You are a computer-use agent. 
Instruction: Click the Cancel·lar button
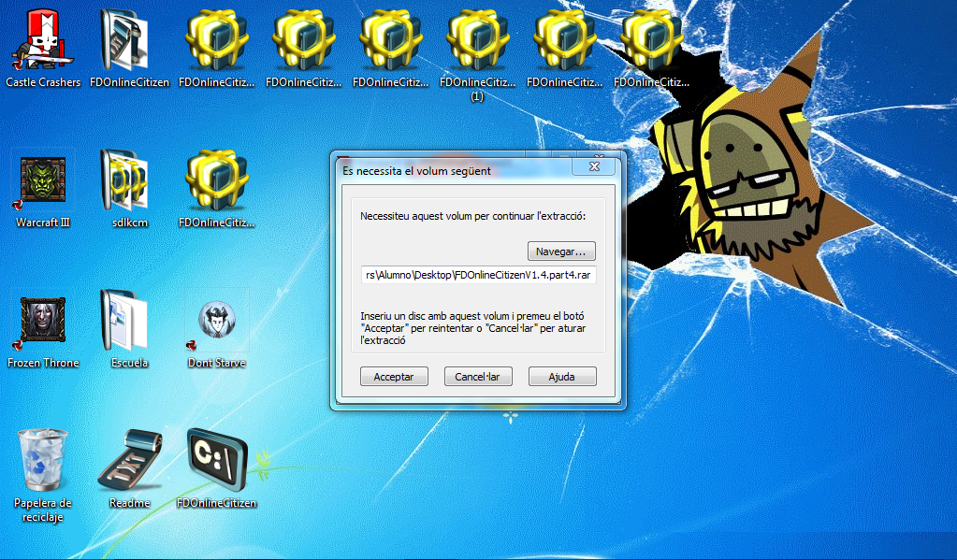[478, 377]
